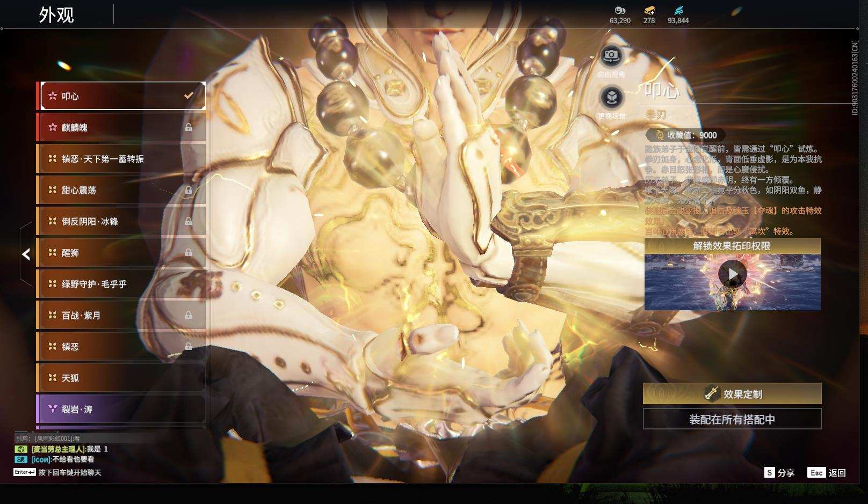Click 装配在所有搭配中 button
868x504 pixels.
(732, 419)
